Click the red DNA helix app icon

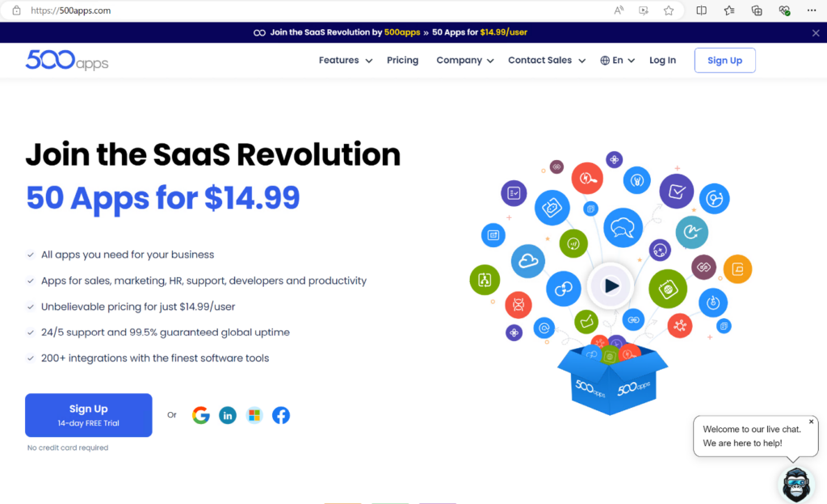click(x=518, y=304)
